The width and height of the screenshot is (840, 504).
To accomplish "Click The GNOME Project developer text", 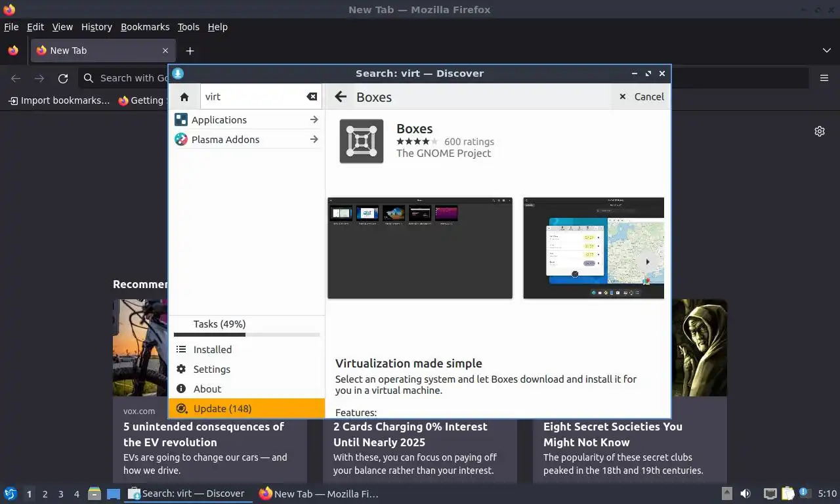I will [444, 153].
